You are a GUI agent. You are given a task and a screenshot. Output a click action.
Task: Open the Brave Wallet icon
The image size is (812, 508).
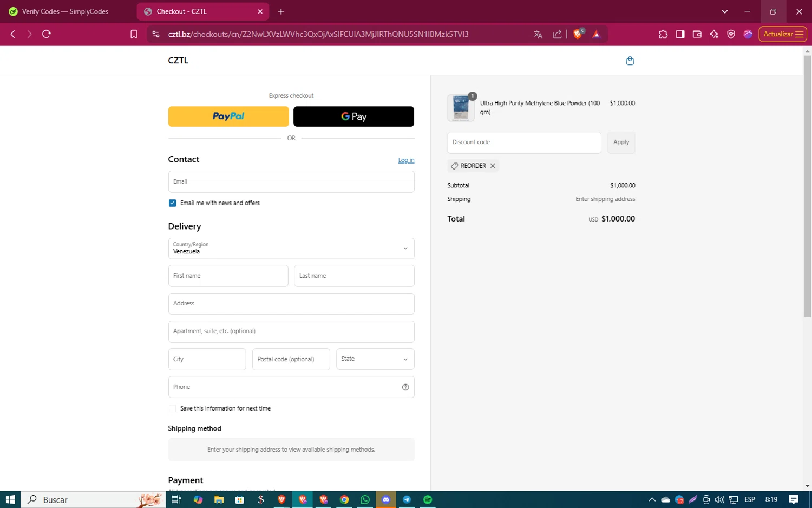[697, 34]
